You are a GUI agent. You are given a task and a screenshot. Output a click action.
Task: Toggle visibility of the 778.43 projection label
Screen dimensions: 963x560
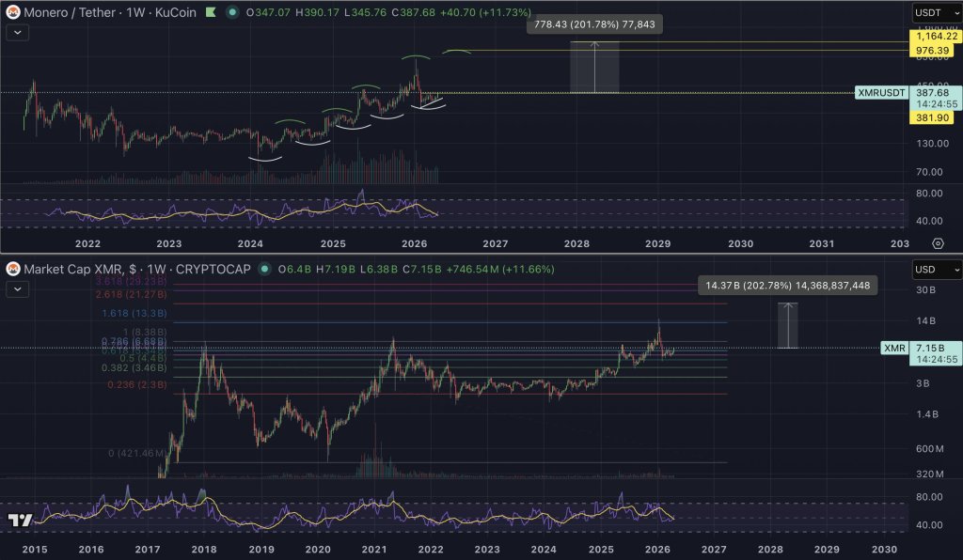click(x=597, y=24)
